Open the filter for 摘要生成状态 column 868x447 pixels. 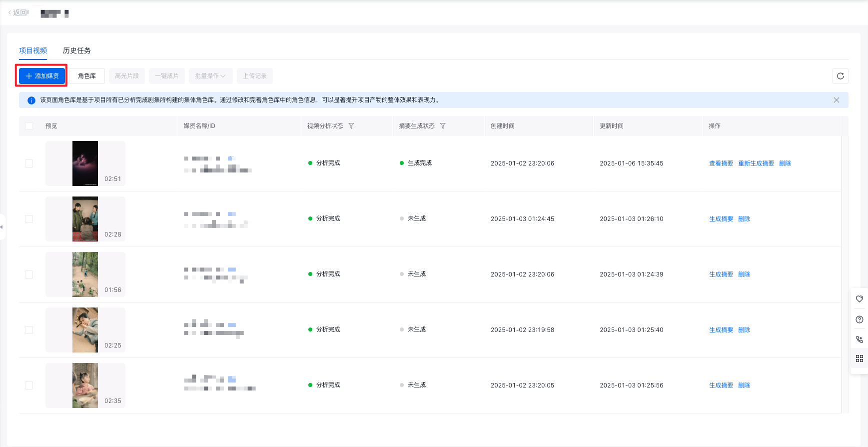[x=443, y=126]
